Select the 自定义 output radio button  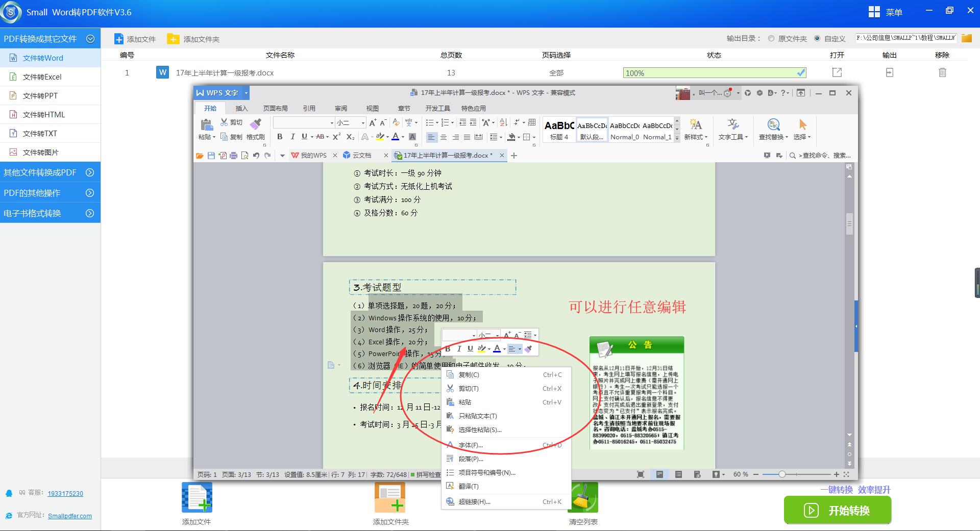tap(817, 39)
